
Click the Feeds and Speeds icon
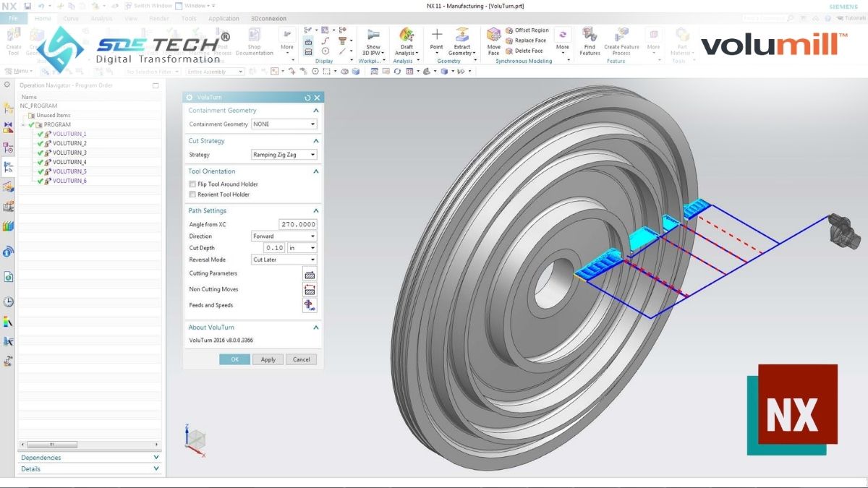point(310,306)
